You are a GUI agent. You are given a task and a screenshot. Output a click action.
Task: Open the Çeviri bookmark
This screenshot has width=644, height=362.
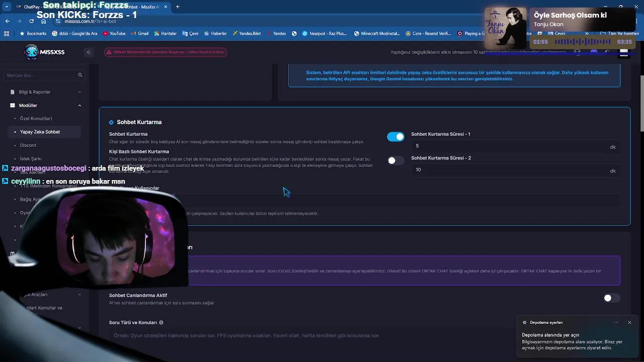pos(190,34)
